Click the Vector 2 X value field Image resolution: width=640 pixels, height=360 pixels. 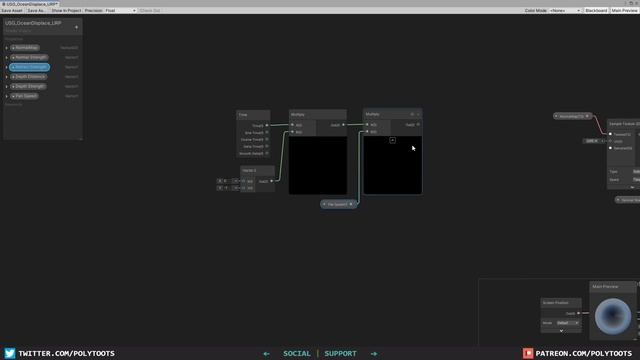coord(228,181)
